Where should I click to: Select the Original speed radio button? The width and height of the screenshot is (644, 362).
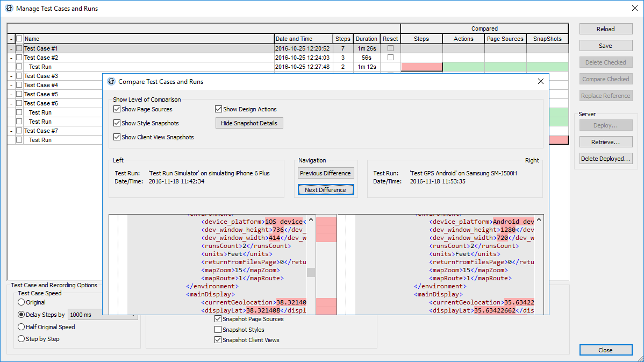pyautogui.click(x=22, y=302)
